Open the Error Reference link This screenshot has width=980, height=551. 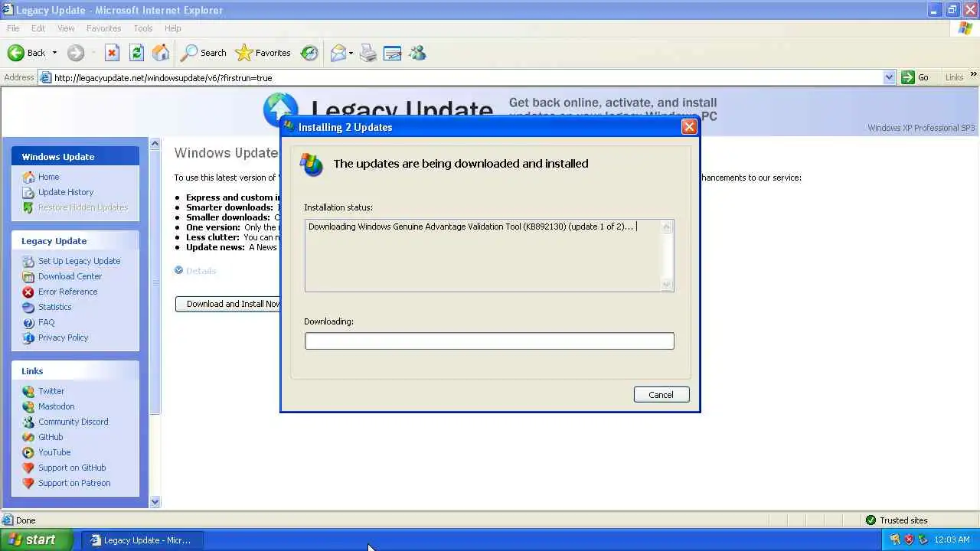(67, 292)
